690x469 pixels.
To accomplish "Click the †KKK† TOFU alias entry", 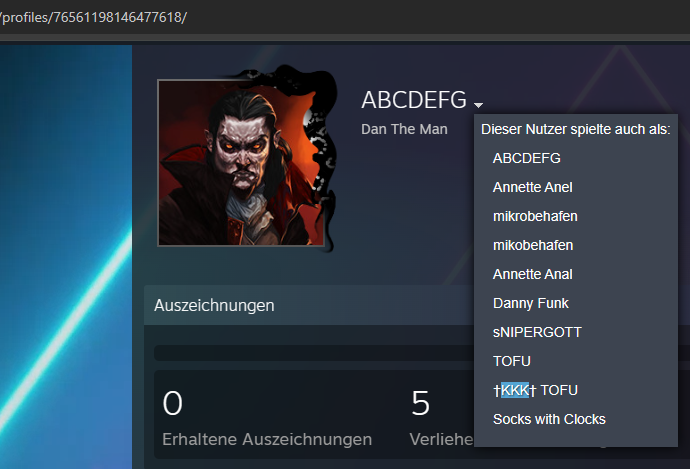I will click(x=535, y=390).
